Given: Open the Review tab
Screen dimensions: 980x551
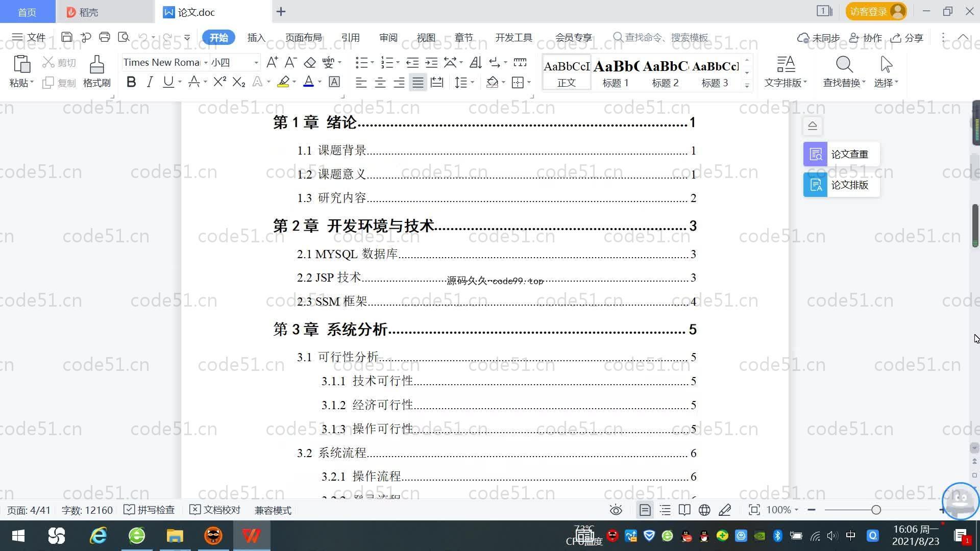Looking at the screenshot, I should pyautogui.click(x=388, y=37).
